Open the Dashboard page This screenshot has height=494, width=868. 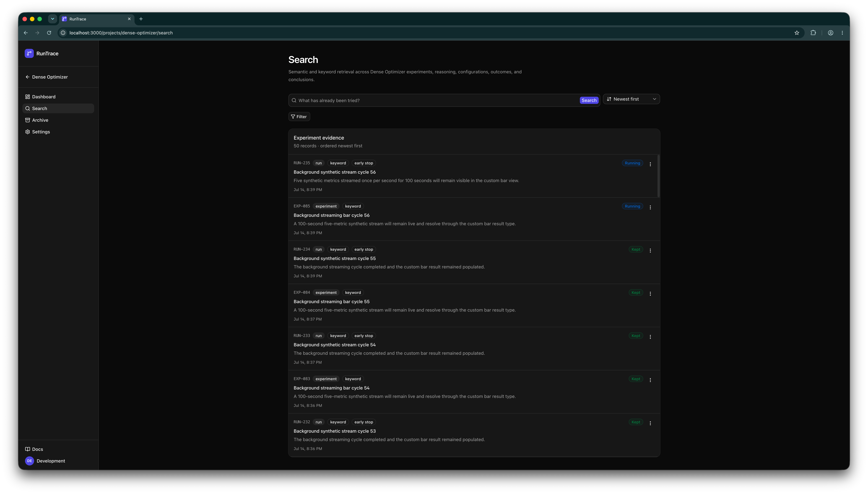[58, 97]
